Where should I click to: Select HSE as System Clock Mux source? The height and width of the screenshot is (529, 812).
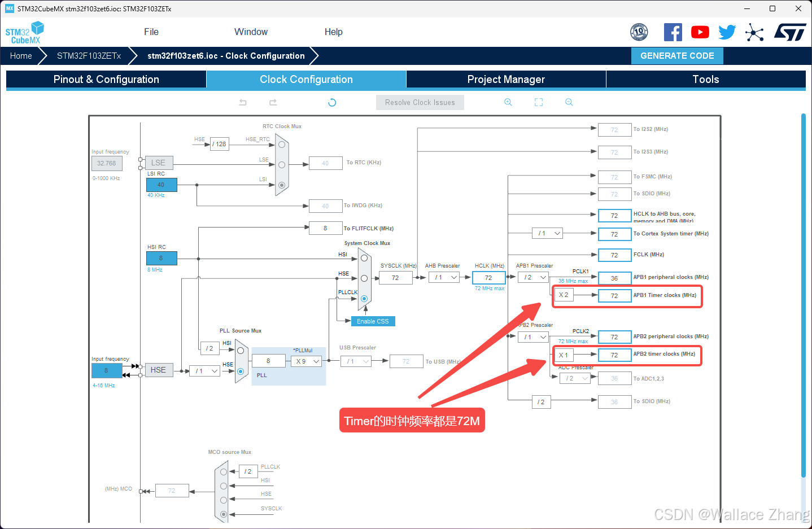pos(364,278)
